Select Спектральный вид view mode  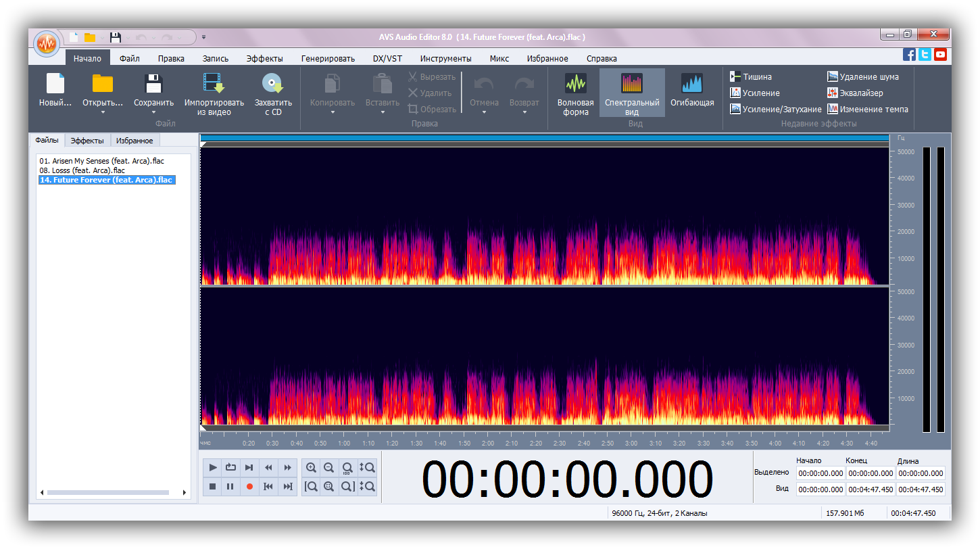(632, 93)
